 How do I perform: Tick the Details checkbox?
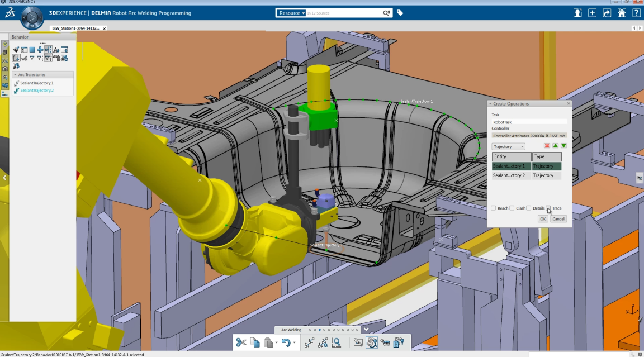point(529,208)
